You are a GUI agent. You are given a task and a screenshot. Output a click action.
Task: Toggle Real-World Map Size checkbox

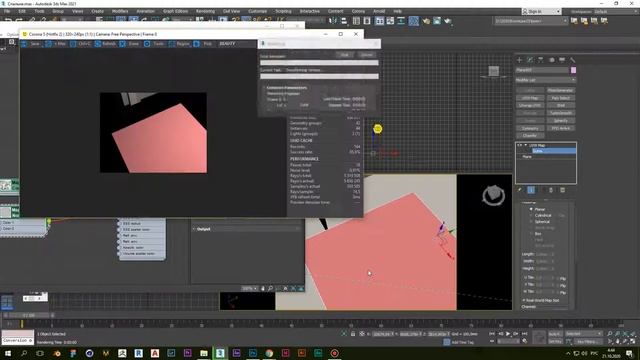524,300
